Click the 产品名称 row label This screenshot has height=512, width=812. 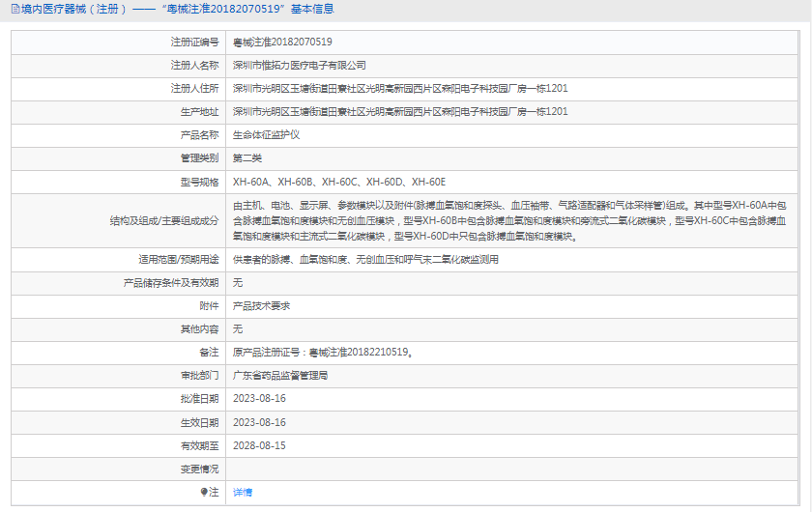pos(199,135)
